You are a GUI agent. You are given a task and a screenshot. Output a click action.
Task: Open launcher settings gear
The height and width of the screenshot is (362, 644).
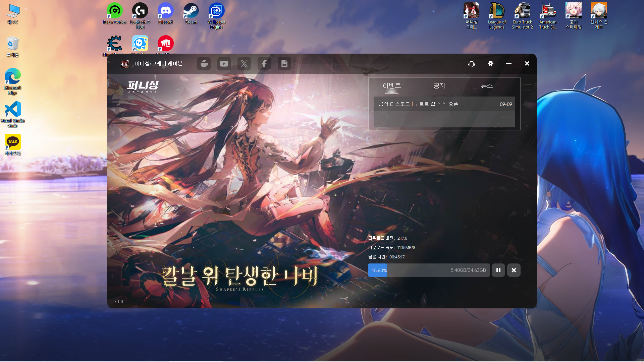click(x=491, y=63)
